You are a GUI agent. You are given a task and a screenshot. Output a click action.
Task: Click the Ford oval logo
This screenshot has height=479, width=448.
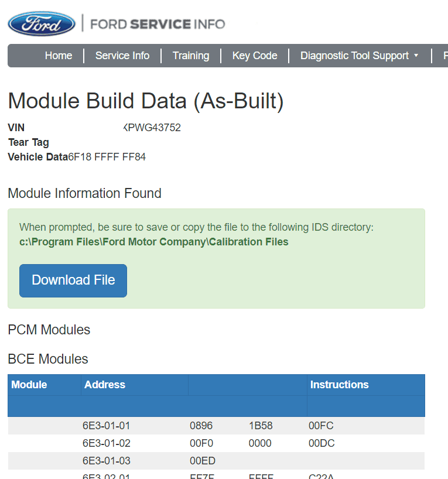(x=41, y=24)
